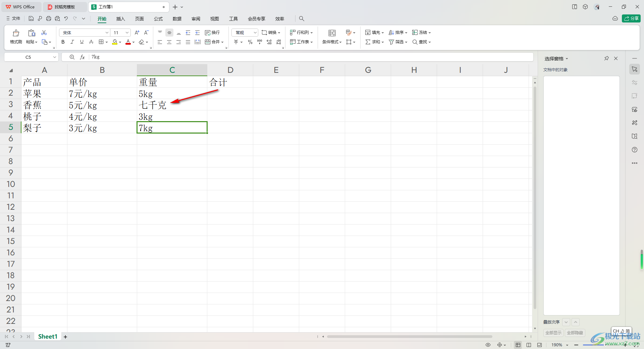This screenshot has width=644, height=349.
Task: Open the 文件 (File) menu
Action: [13, 18]
